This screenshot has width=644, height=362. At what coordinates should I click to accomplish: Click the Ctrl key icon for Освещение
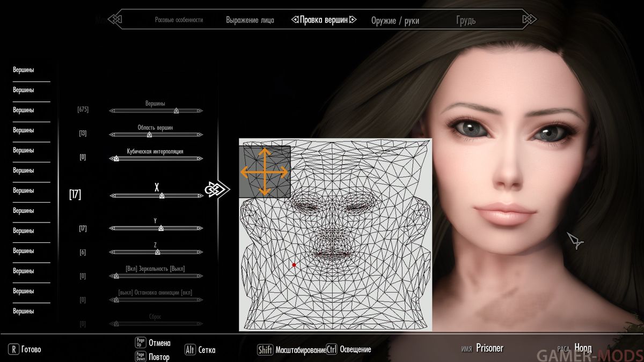(x=331, y=350)
